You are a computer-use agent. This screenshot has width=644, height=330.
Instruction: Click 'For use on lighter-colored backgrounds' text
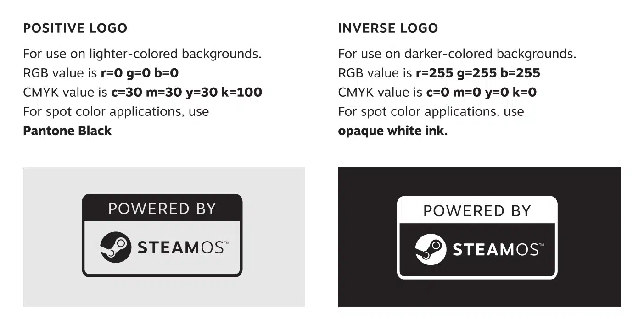pos(142,54)
